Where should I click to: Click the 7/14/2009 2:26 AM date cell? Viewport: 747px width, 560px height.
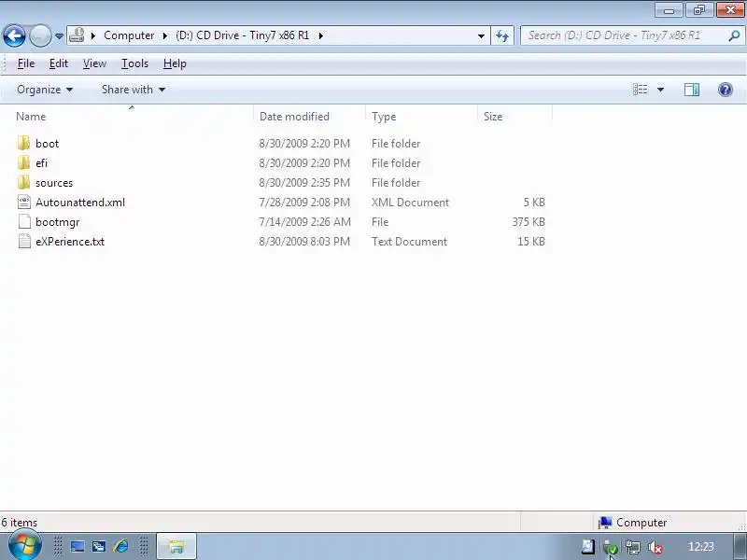pyautogui.click(x=304, y=222)
